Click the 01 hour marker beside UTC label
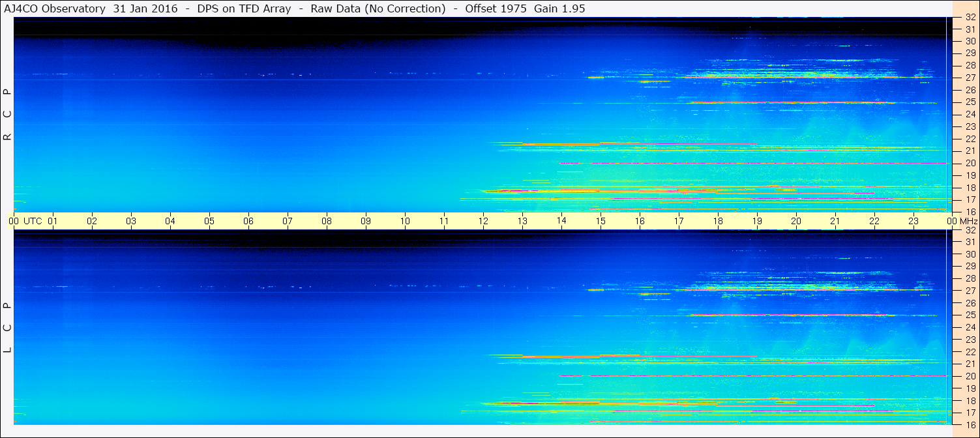Viewport: 980px width, 438px height. 53,221
